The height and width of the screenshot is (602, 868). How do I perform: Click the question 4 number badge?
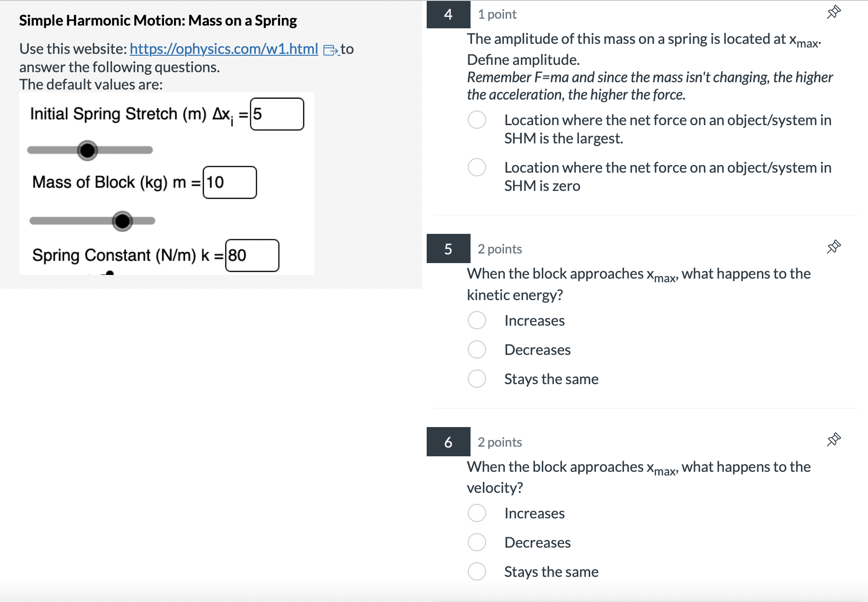(x=448, y=13)
